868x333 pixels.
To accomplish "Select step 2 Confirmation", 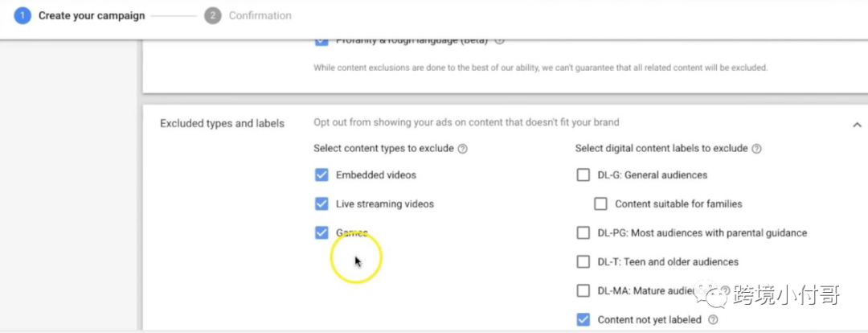I will pyautogui.click(x=248, y=15).
